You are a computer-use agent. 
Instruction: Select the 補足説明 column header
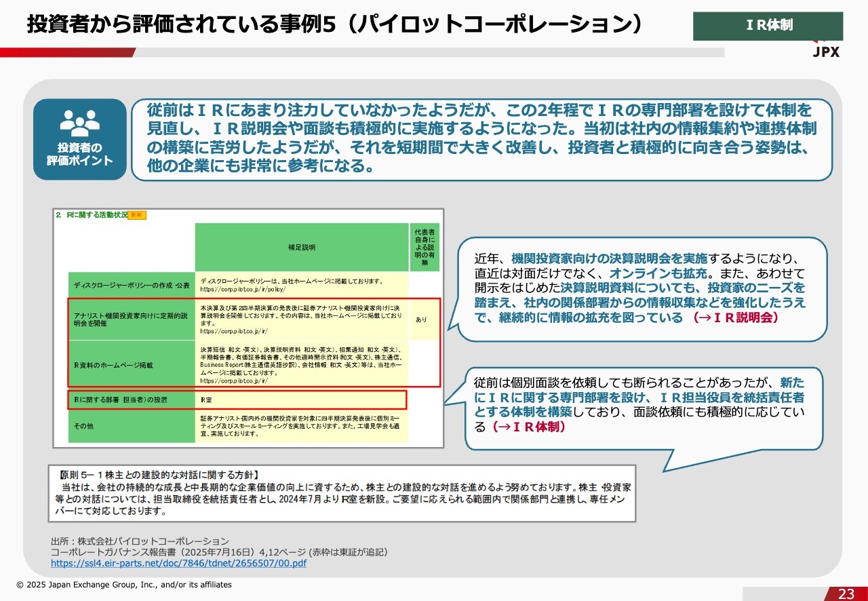[x=301, y=248]
